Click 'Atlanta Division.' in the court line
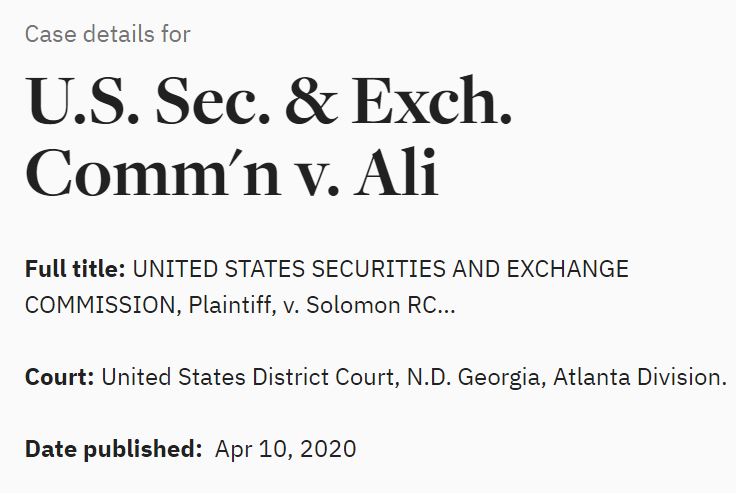 tap(640, 377)
